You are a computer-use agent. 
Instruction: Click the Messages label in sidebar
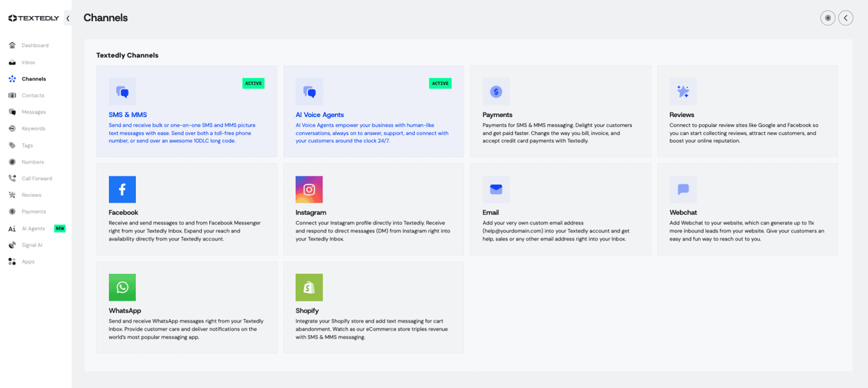click(33, 112)
